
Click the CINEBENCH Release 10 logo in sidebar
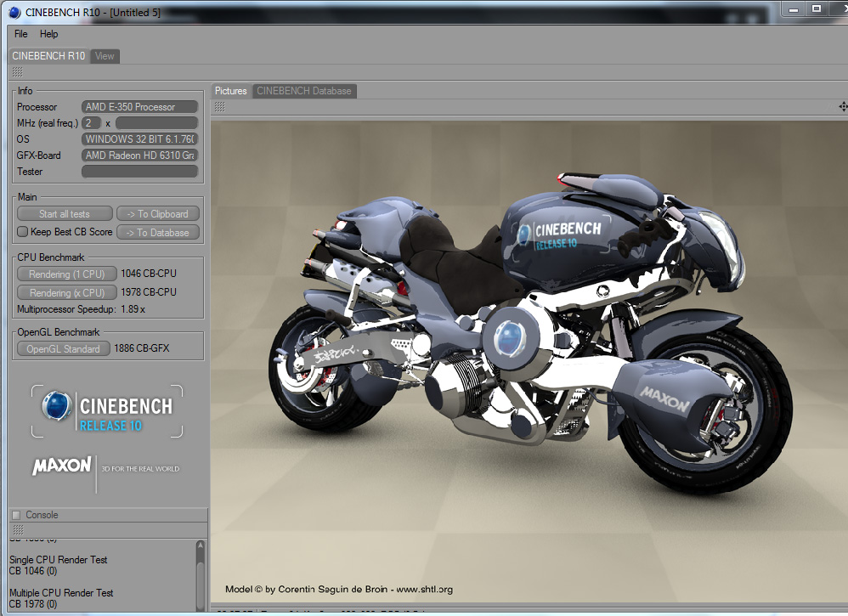point(107,411)
